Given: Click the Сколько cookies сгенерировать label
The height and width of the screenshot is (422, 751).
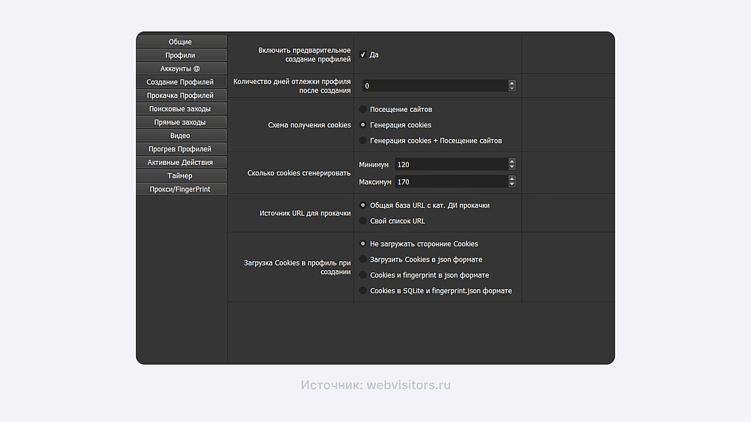Looking at the screenshot, I should pyautogui.click(x=299, y=173).
